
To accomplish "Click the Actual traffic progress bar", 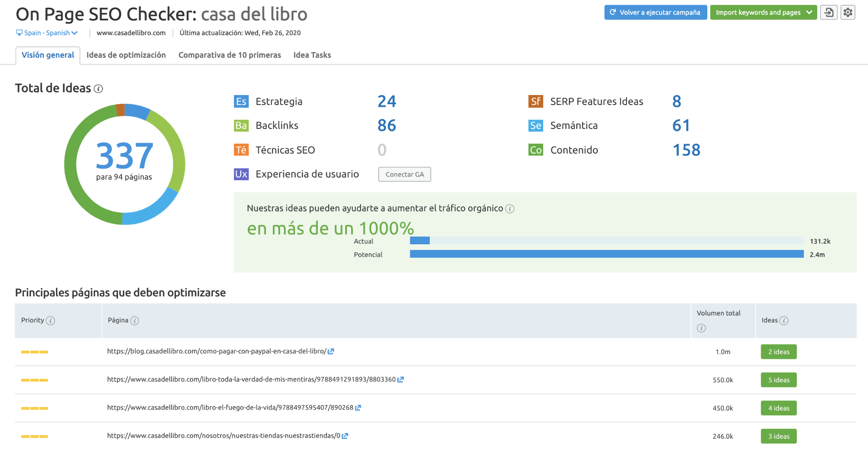I will (x=607, y=241).
